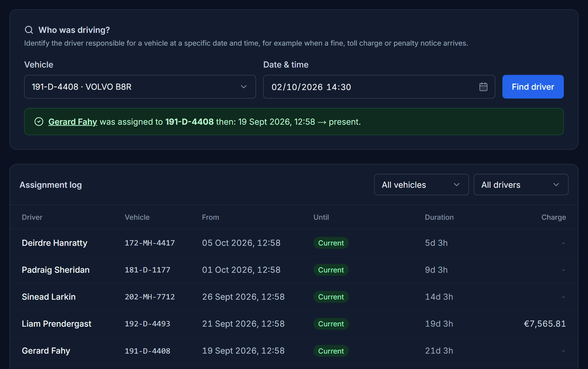
Task: Click the 14d 3h duration value
Action: click(439, 297)
